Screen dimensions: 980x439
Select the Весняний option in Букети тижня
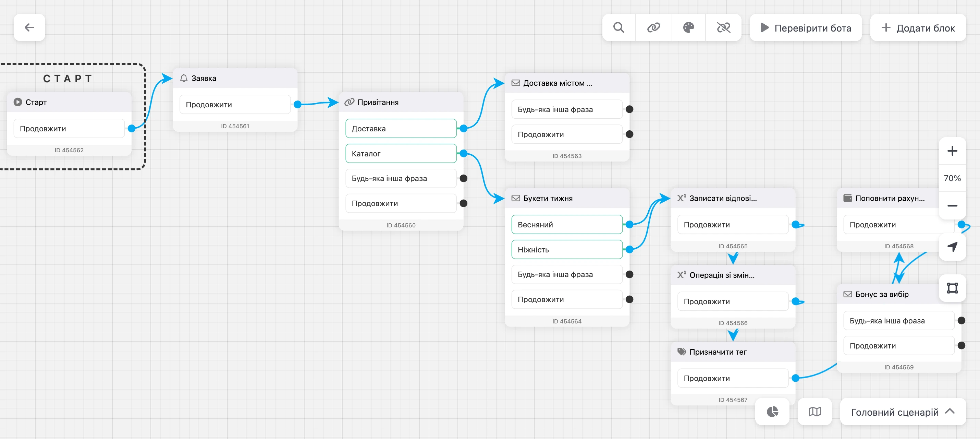click(566, 224)
